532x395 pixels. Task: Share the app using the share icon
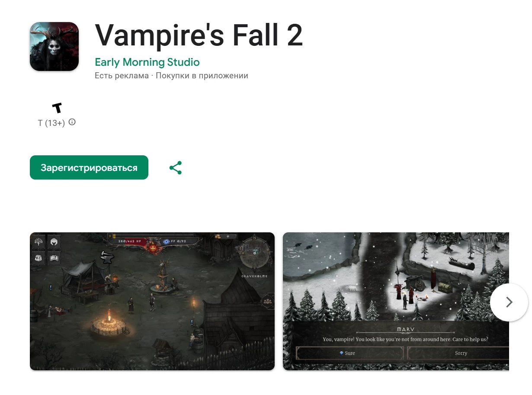click(176, 168)
